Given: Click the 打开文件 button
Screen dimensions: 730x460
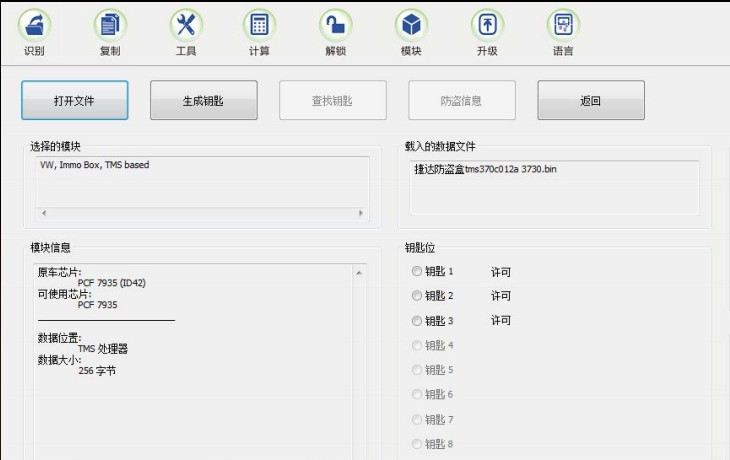Looking at the screenshot, I should (74, 100).
